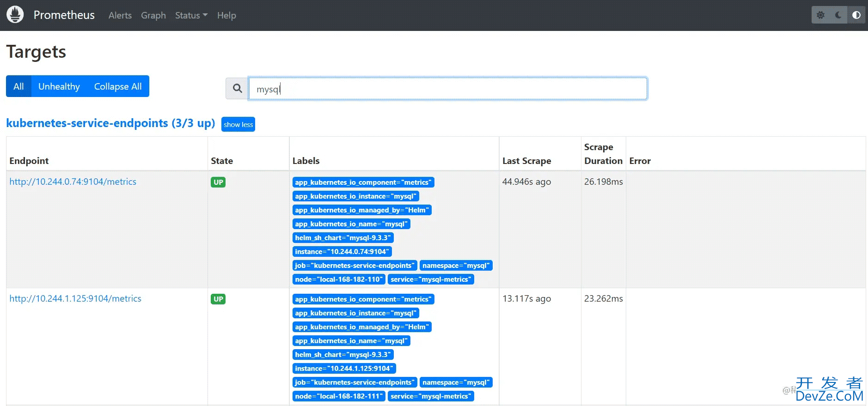Click the 23.262ms scrape duration
Image resolution: width=868 pixels, height=406 pixels.
pos(603,298)
